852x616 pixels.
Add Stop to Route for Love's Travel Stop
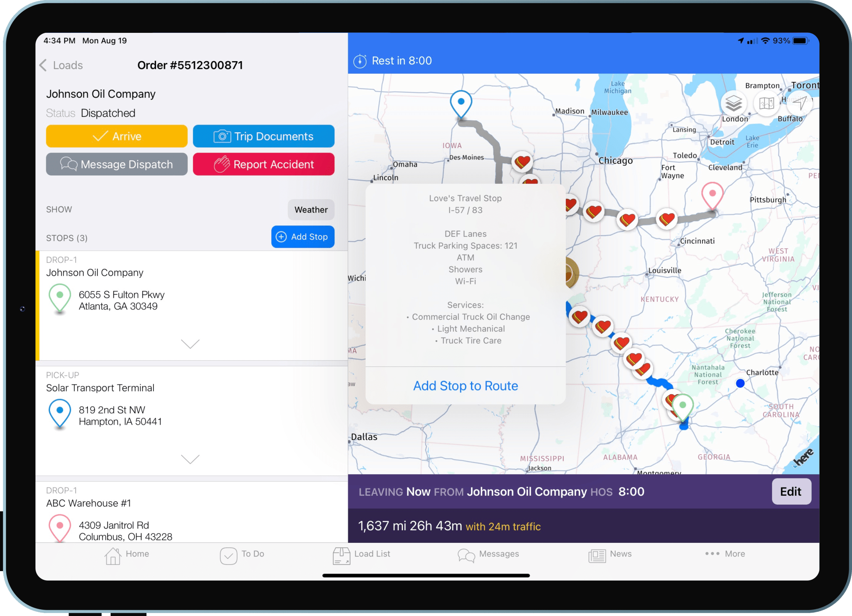coord(465,386)
